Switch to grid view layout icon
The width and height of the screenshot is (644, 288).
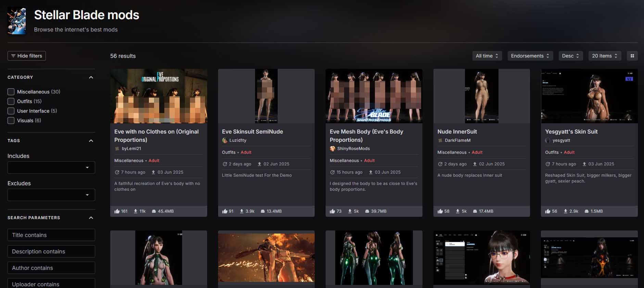coord(632,56)
